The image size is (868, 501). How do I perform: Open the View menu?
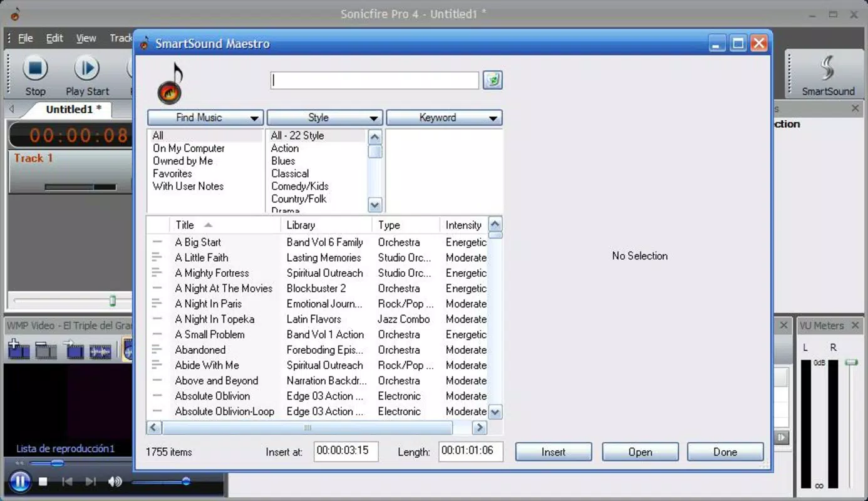point(86,38)
